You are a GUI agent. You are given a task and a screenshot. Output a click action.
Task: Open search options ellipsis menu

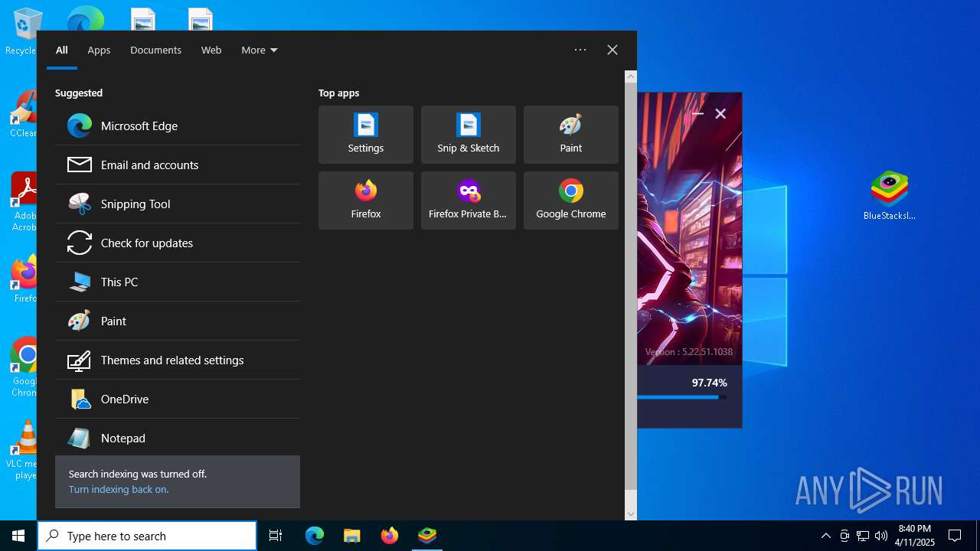click(580, 50)
